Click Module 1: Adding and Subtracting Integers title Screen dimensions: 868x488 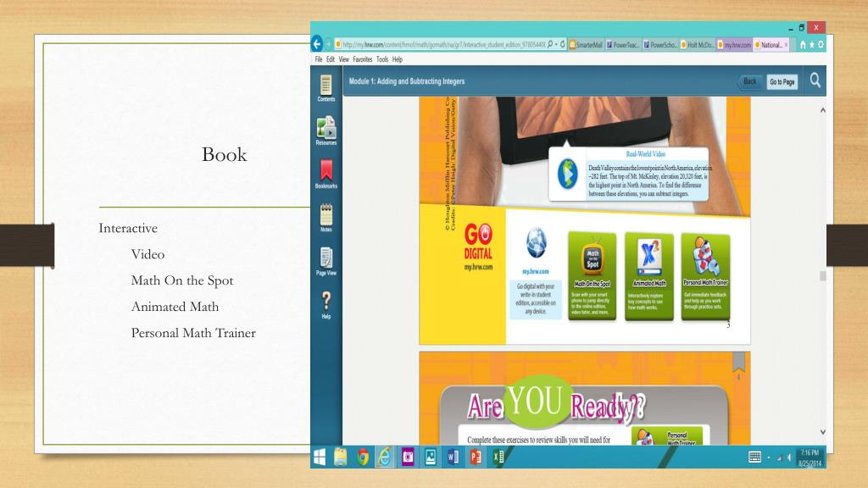click(407, 81)
